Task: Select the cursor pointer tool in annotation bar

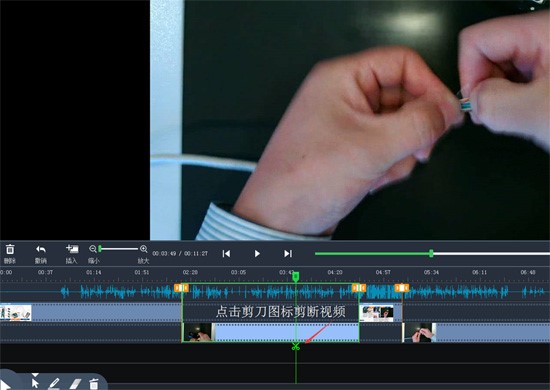Action: [x=35, y=383]
